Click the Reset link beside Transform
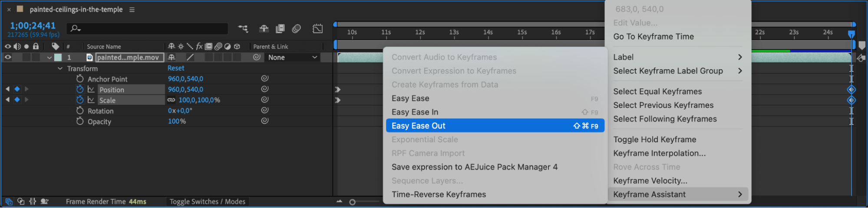The height and width of the screenshot is (208, 868). point(176,68)
